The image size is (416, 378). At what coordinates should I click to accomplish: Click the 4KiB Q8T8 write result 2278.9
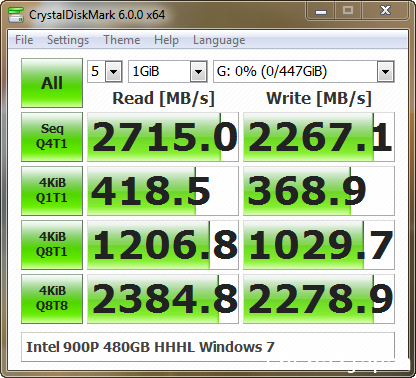319,299
